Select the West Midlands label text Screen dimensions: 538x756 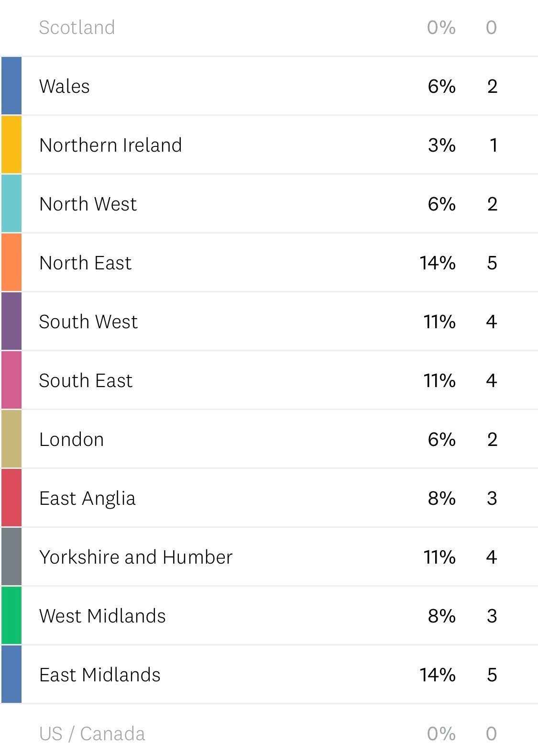[x=102, y=616]
